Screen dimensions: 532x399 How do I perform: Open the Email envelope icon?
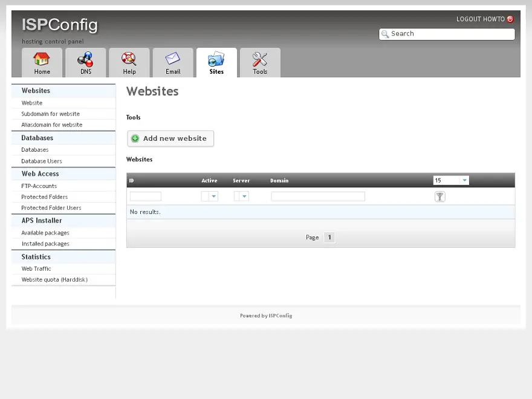tap(173, 59)
